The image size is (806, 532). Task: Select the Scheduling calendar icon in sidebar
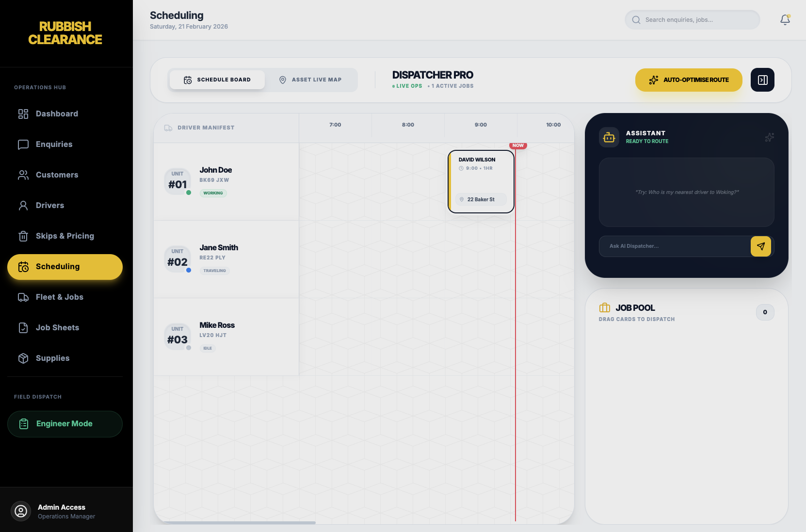[x=23, y=267]
